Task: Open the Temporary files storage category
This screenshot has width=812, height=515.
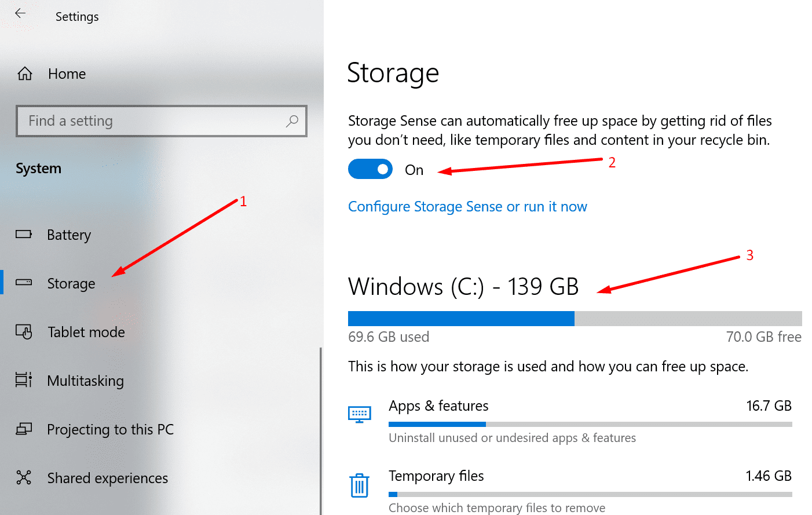Action: coord(570,491)
